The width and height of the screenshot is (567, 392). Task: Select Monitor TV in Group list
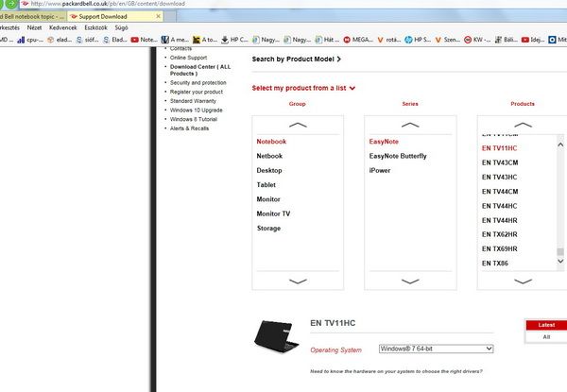(273, 213)
